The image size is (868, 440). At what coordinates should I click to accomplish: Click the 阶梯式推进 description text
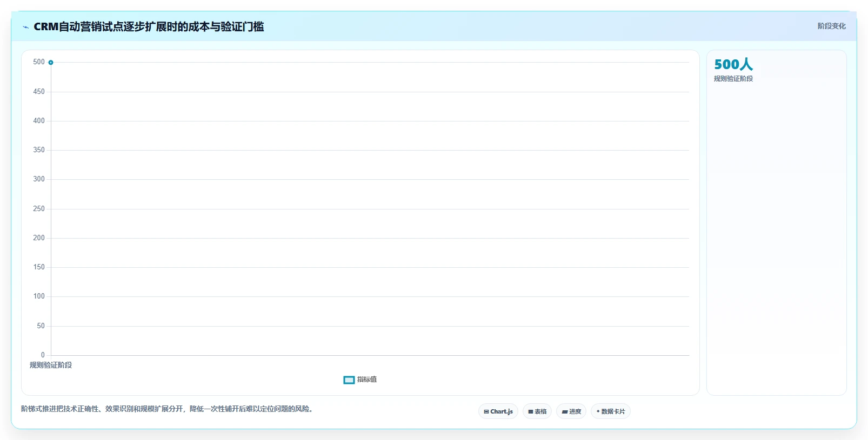pos(168,409)
